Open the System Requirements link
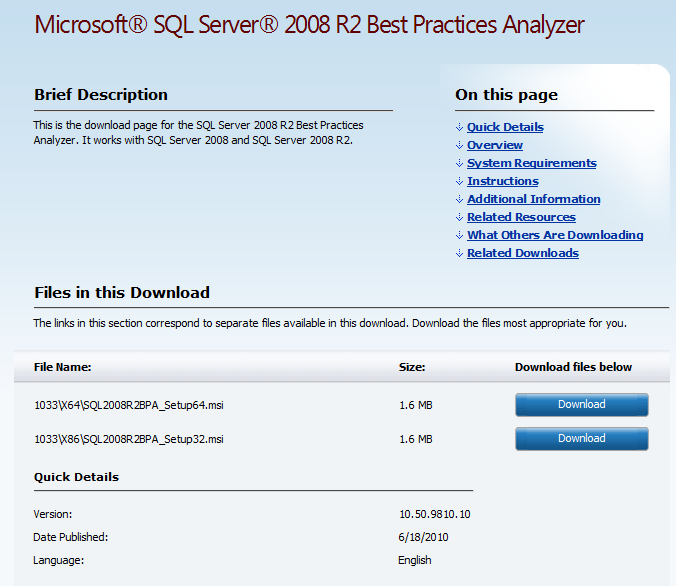This screenshot has height=586, width=676. [532, 163]
